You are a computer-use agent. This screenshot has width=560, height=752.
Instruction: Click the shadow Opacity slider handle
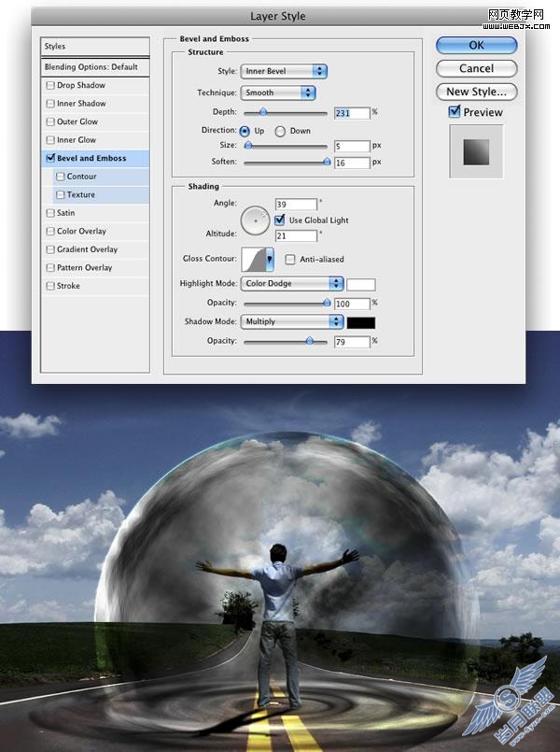310,341
